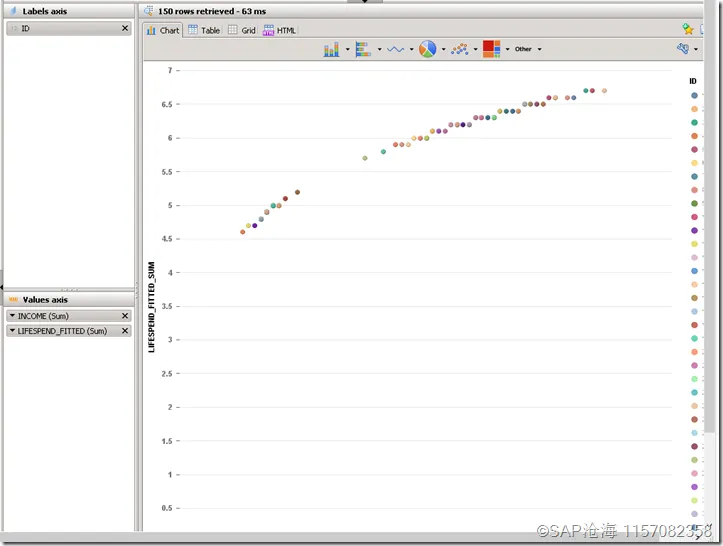Remove LIFESPEND_FITTED (Sum) from Values axis
This screenshot has width=723, height=546.
point(124,331)
